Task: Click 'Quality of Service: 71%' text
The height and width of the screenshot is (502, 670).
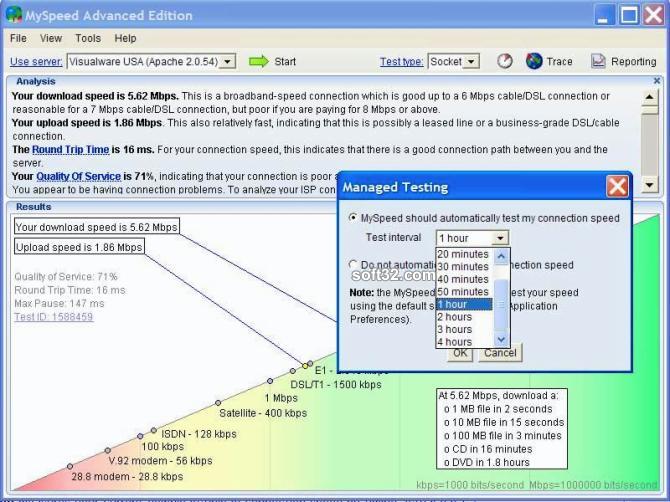Action: tap(66, 276)
